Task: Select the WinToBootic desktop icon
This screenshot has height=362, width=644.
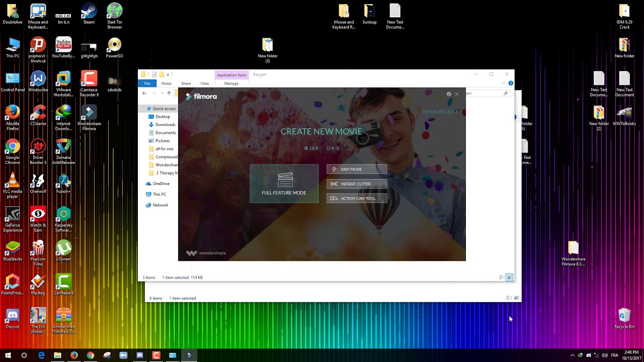Action: 624,116
